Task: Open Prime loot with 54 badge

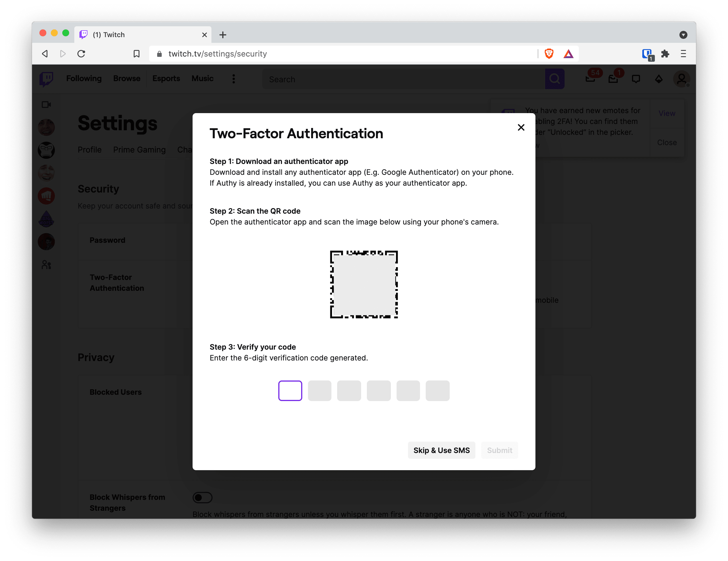Action: click(x=591, y=78)
